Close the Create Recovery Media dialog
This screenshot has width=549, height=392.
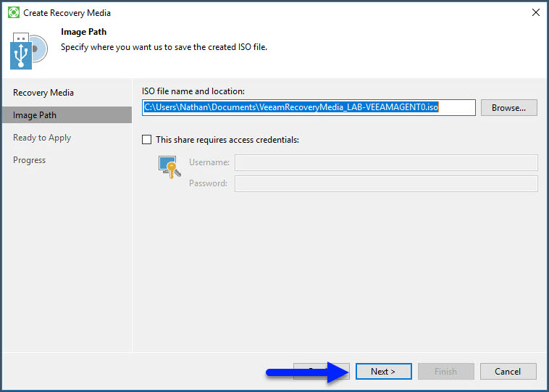coord(536,12)
